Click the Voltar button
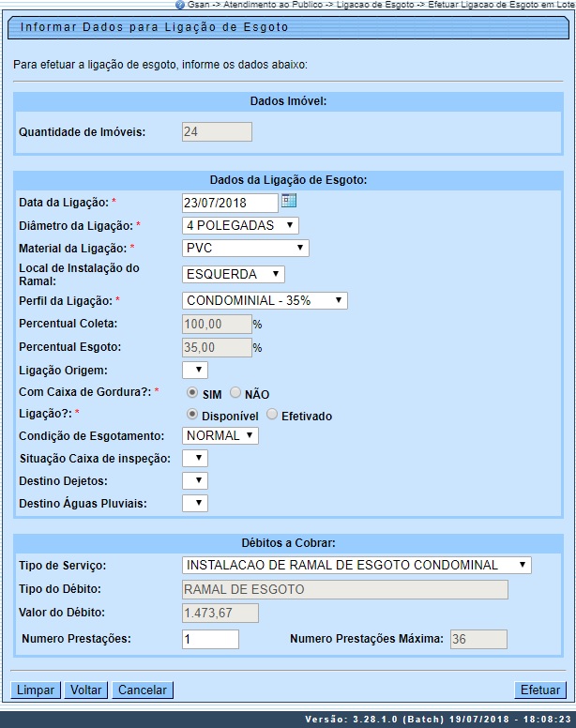Image resolution: width=576 pixels, height=728 pixels. 86,690
